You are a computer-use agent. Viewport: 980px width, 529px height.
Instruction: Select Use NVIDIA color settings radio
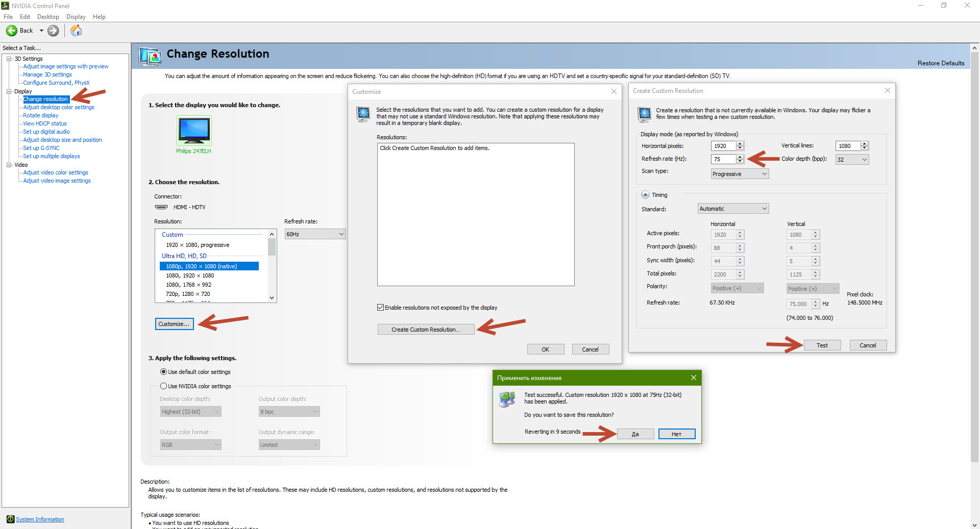(x=164, y=386)
